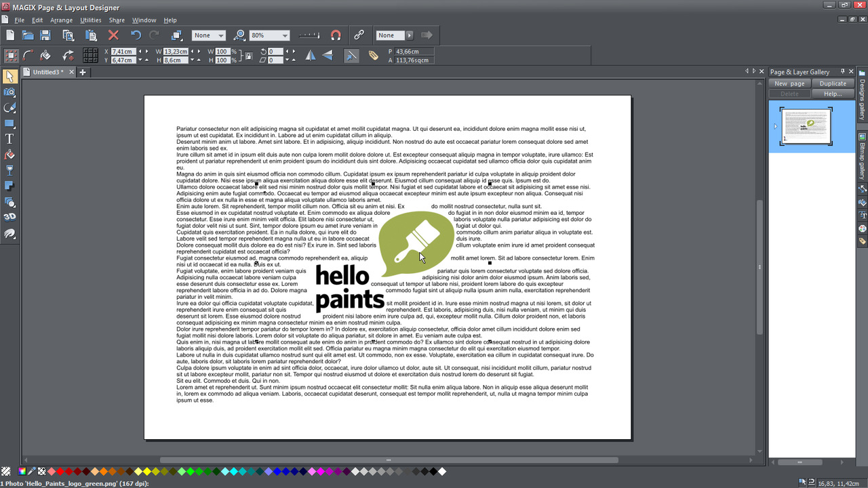
Task: Select the Shadow tool
Action: tap(9, 186)
